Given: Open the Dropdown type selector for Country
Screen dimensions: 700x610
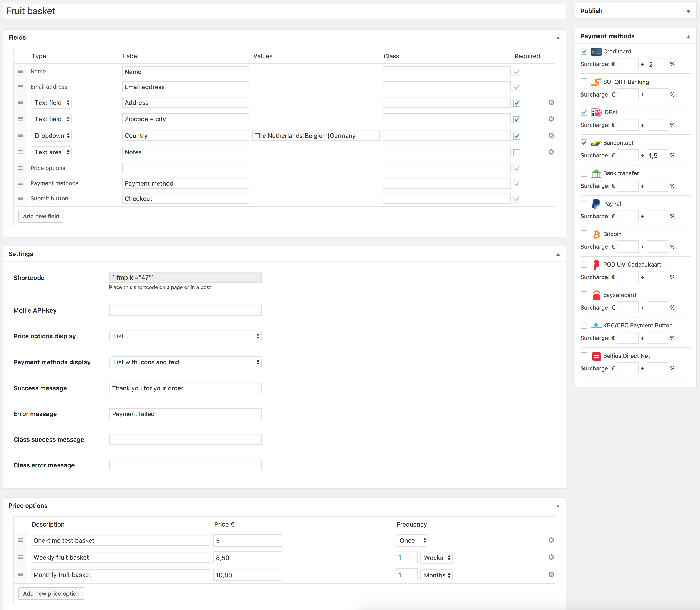Looking at the screenshot, I should click(x=51, y=135).
